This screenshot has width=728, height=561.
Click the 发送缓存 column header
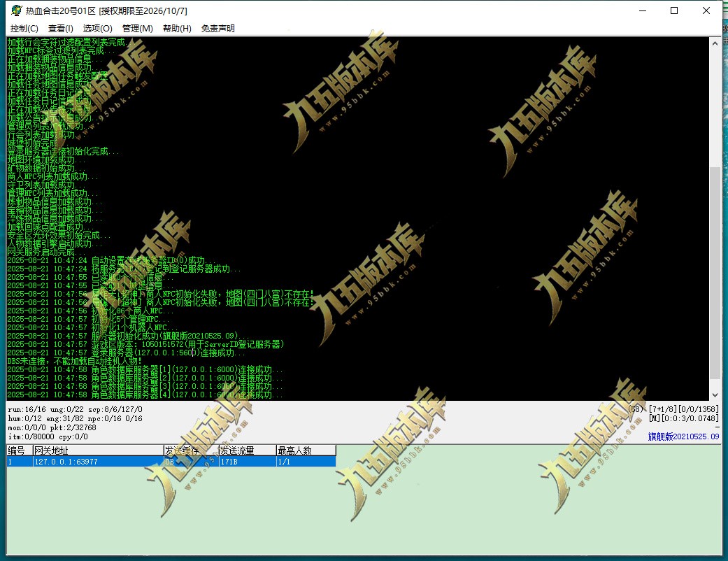[x=190, y=450]
